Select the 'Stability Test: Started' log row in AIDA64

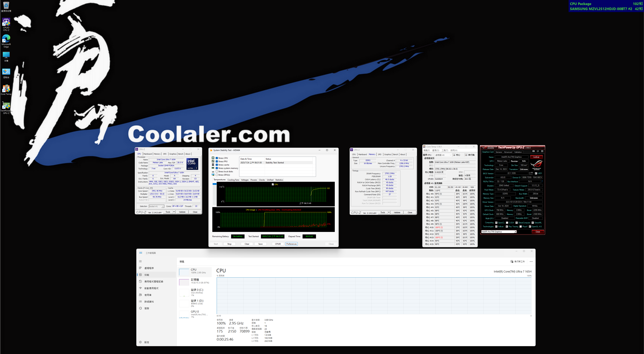click(276, 163)
